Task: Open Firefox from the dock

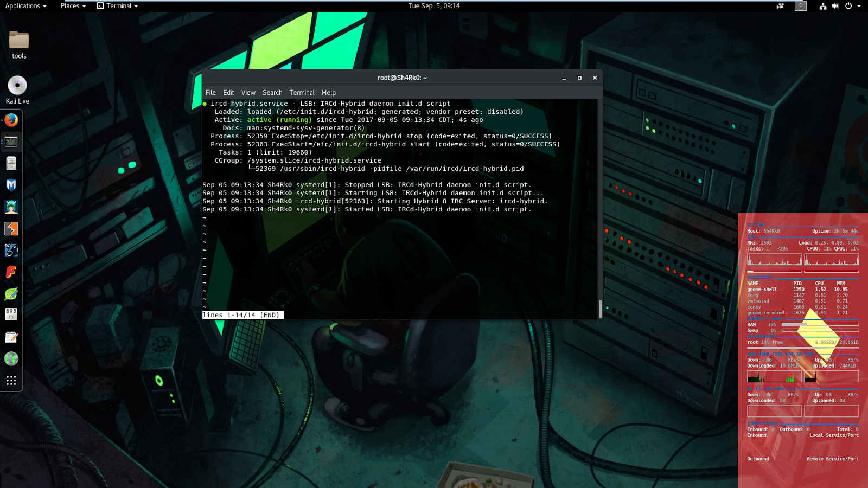Action: coord(11,120)
